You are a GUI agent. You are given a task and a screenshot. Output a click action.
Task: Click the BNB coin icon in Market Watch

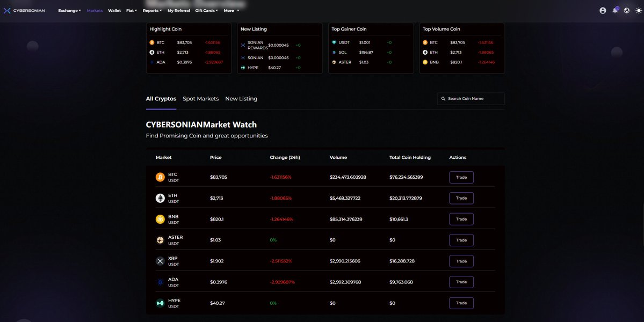point(160,218)
